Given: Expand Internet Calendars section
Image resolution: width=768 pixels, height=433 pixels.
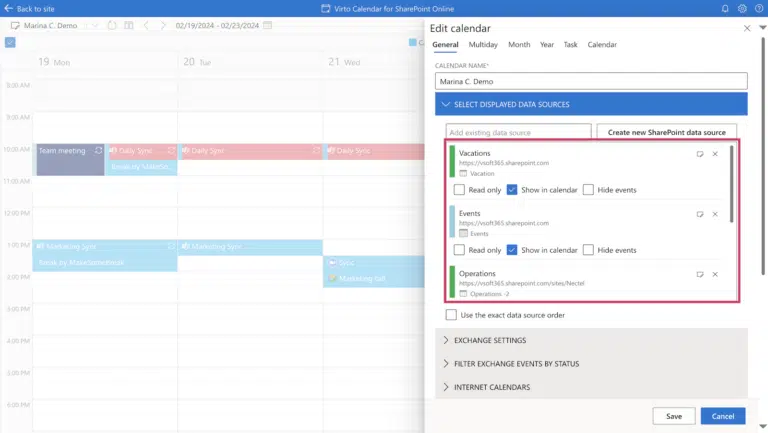Looking at the screenshot, I should tap(591, 387).
